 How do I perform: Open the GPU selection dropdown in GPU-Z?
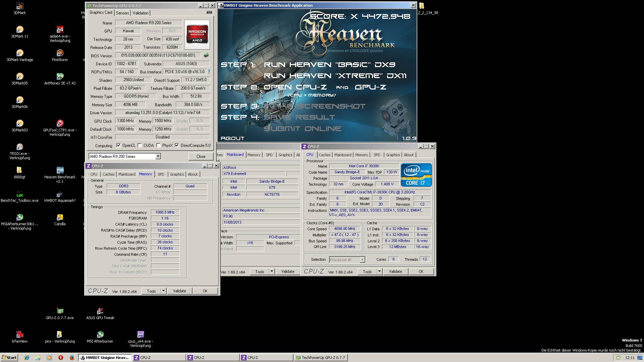point(158,157)
